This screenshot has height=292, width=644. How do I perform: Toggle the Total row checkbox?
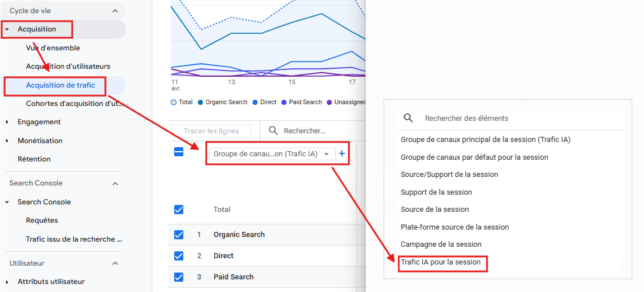pyautogui.click(x=179, y=210)
